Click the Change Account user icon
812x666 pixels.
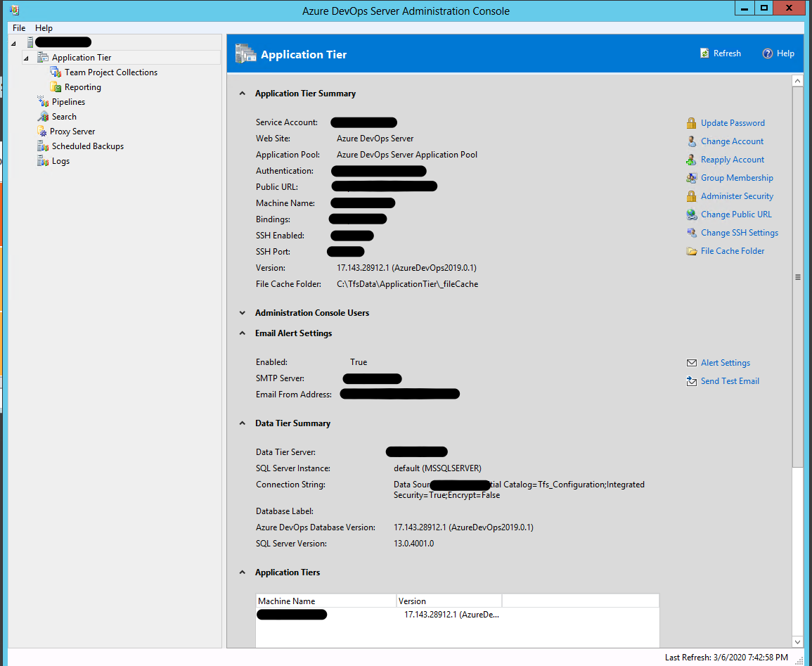pos(692,141)
